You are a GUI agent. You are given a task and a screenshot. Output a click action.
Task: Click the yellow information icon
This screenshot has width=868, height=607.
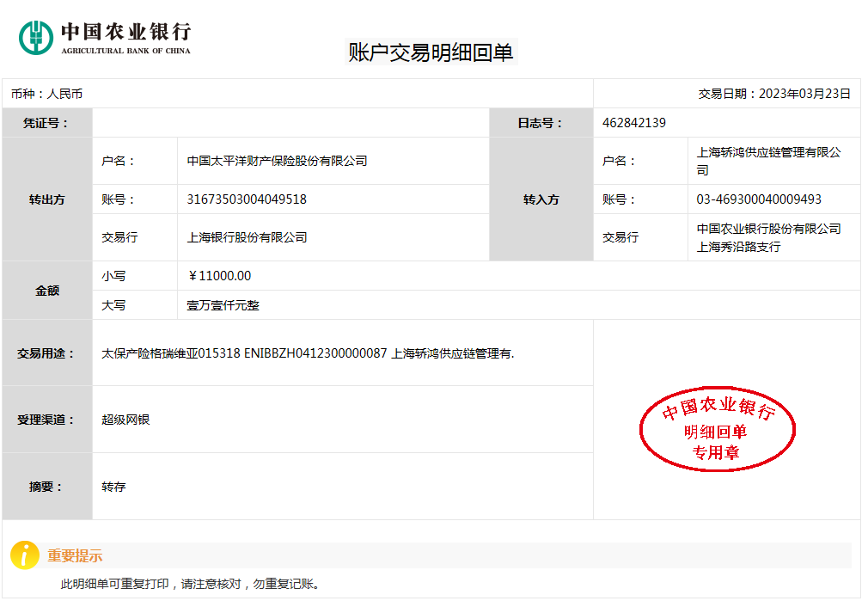(x=25, y=555)
